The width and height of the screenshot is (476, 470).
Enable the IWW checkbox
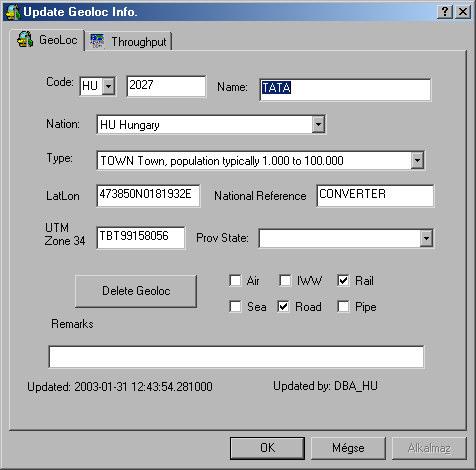pos(285,281)
